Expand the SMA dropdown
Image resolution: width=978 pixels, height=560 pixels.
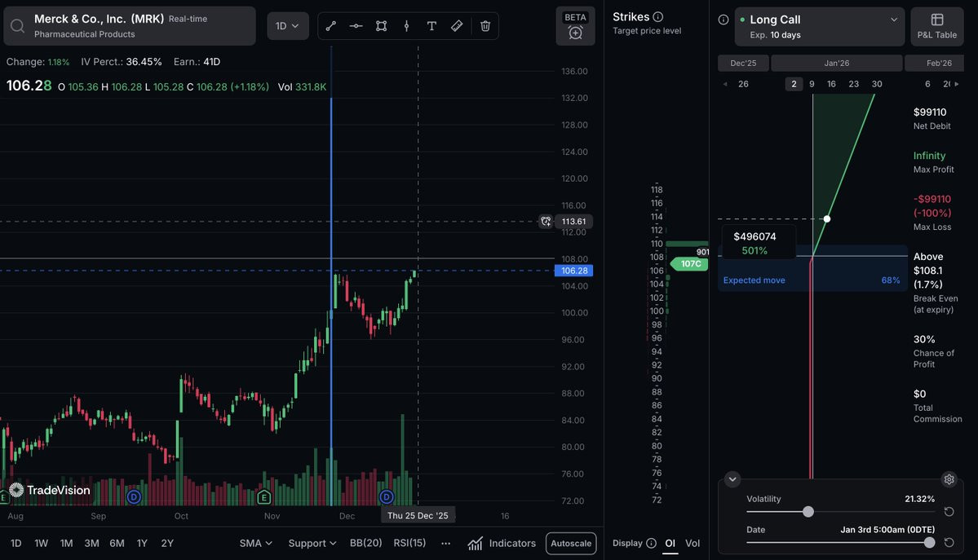tap(256, 543)
